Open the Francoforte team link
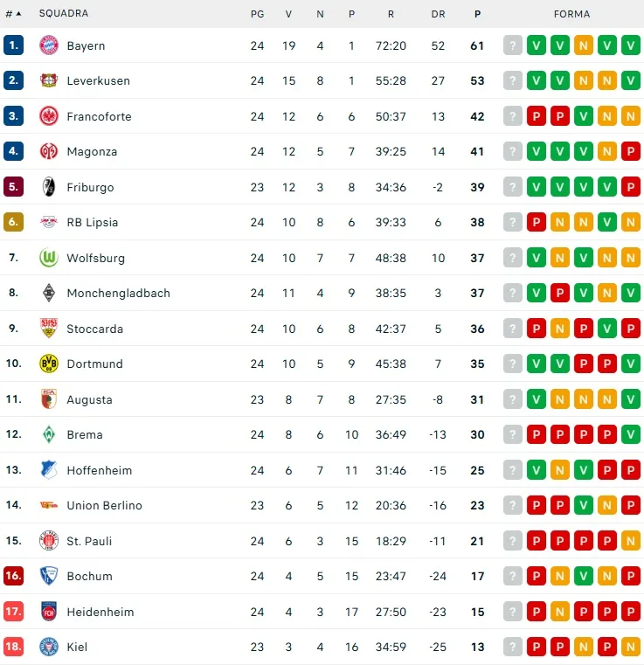The image size is (644, 665). coord(99,116)
